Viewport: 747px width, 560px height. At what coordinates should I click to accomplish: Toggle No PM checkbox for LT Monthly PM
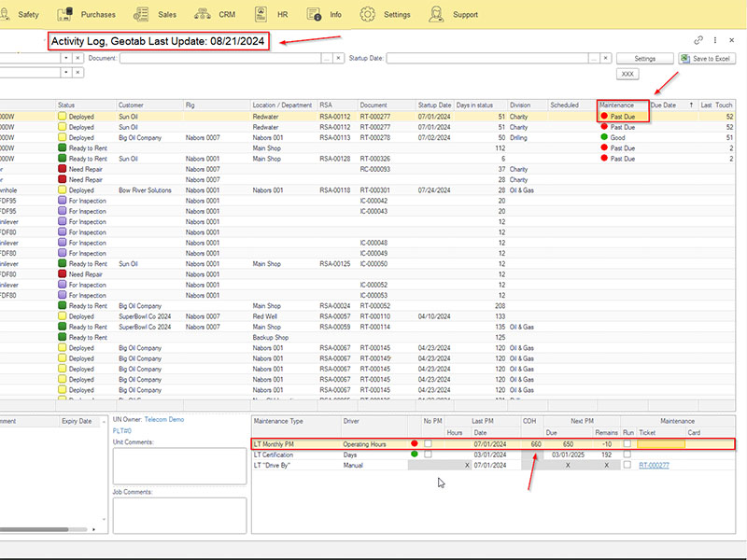[x=429, y=443]
